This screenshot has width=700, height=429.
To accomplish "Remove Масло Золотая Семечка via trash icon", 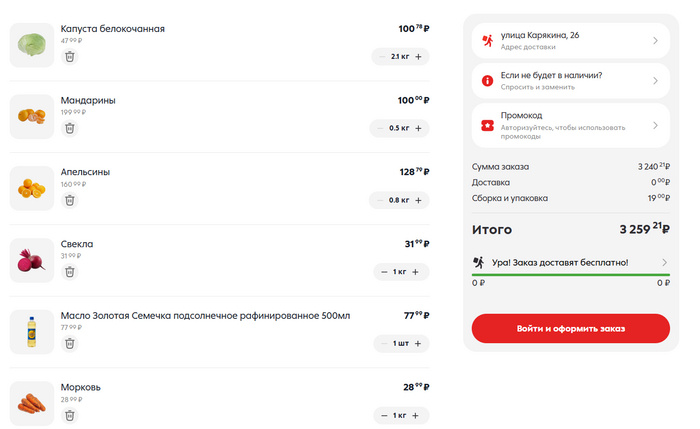I will pos(69,343).
